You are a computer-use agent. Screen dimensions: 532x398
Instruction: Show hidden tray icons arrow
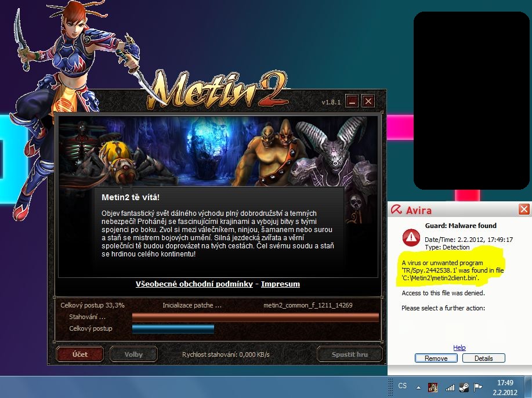[418, 388]
